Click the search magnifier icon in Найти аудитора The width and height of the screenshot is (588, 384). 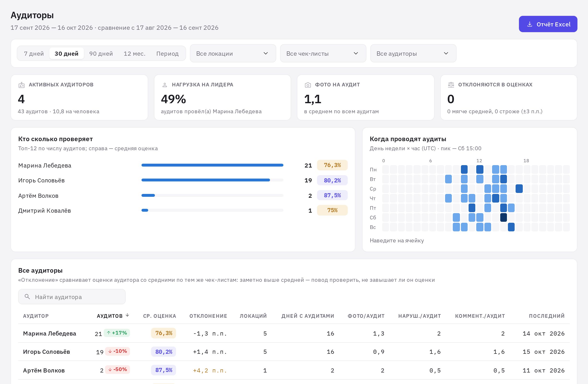click(x=27, y=297)
